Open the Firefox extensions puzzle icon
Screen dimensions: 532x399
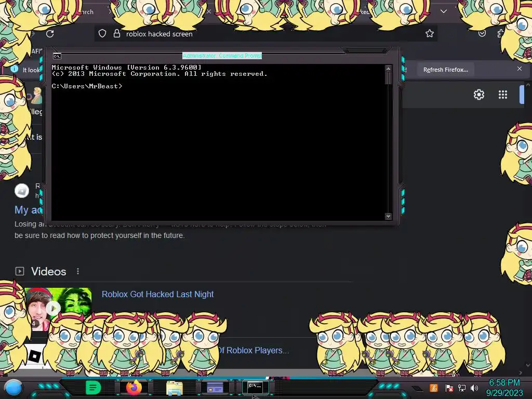coord(500,33)
